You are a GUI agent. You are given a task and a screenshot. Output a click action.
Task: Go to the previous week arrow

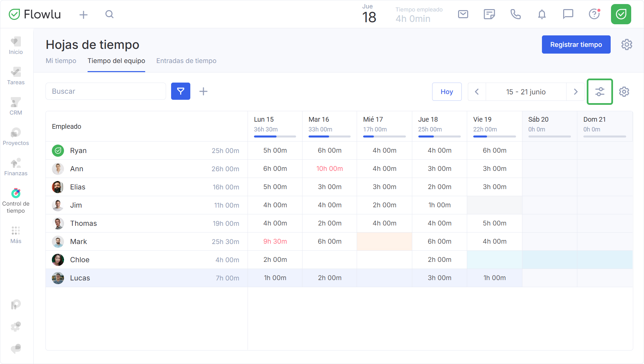click(477, 92)
